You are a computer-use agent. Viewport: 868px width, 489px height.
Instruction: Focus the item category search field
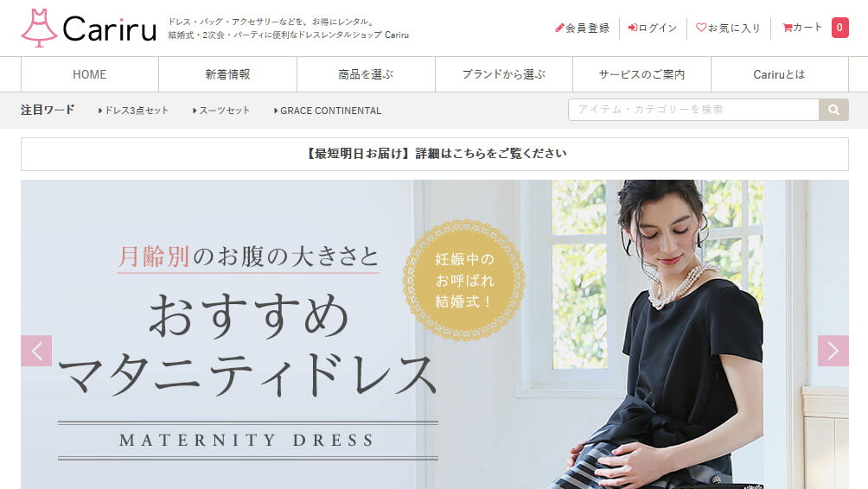click(x=693, y=110)
